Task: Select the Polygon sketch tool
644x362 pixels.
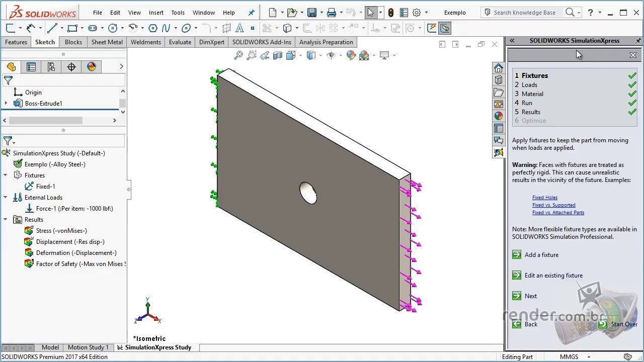Action: coord(153,28)
